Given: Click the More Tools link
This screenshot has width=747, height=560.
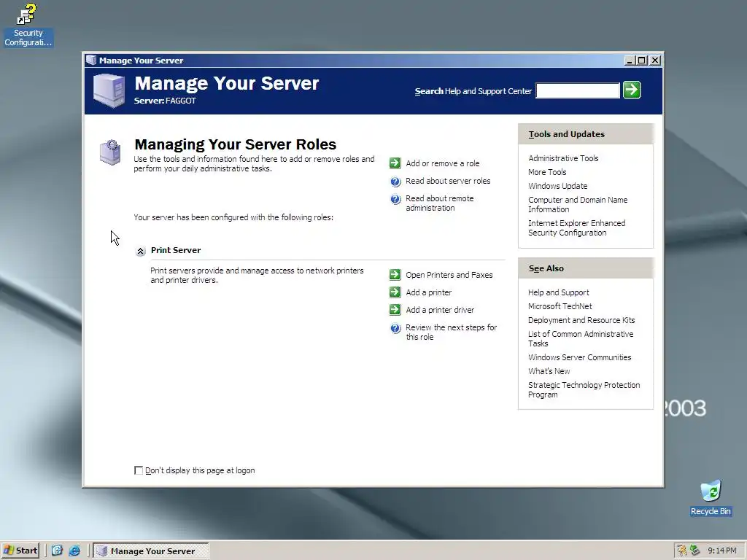Looking at the screenshot, I should coord(547,172).
